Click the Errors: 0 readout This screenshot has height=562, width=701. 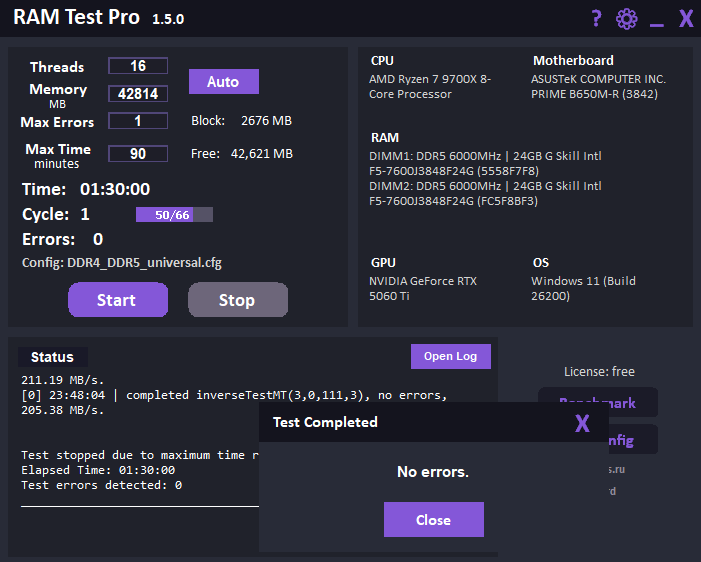click(x=63, y=239)
